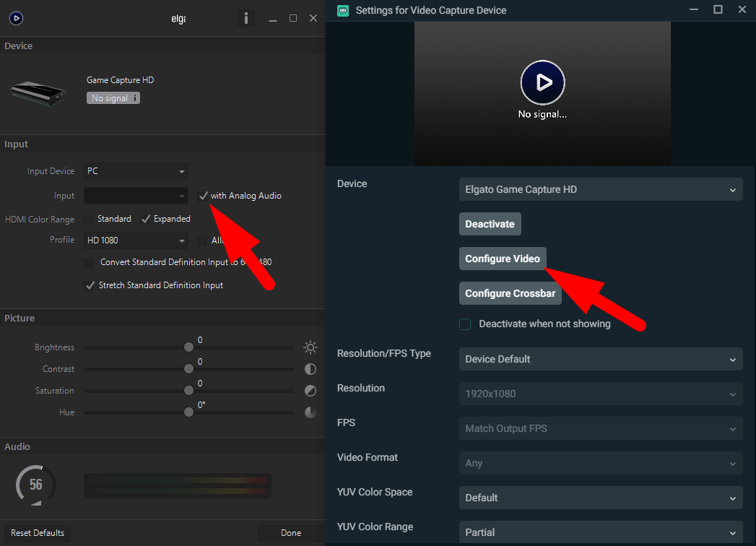The height and width of the screenshot is (546, 756).
Task: Select Standard HDMI color range
Action: (x=89, y=220)
